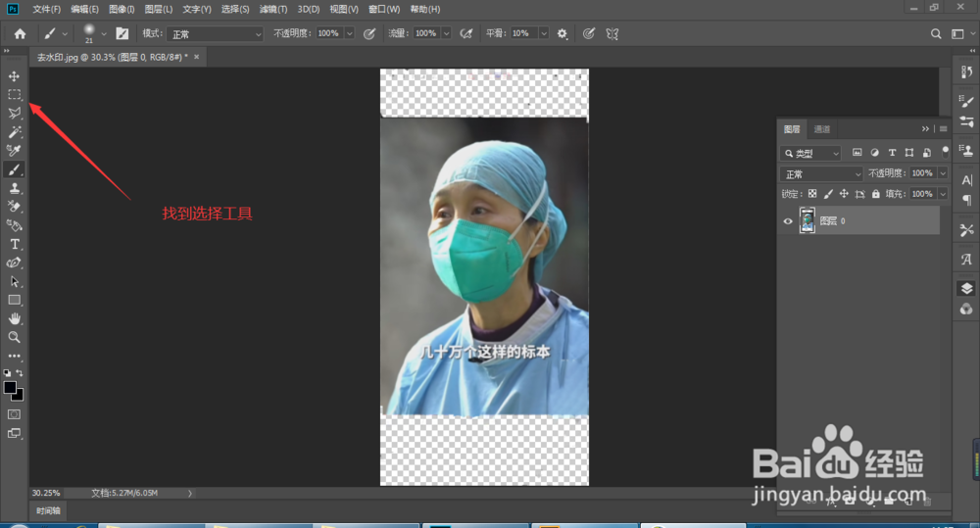Select the Zoom tool in the toolbox
This screenshot has width=980, height=528.
(14, 337)
